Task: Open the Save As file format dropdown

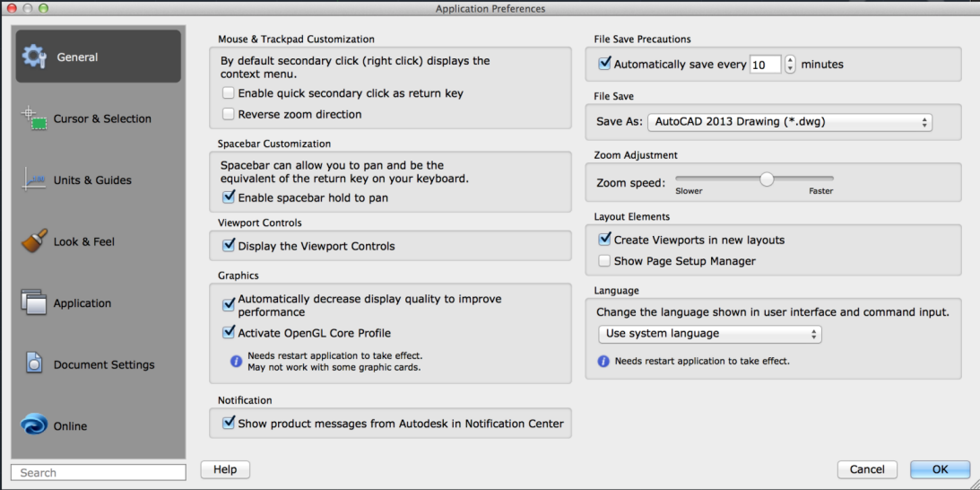Action: point(790,122)
